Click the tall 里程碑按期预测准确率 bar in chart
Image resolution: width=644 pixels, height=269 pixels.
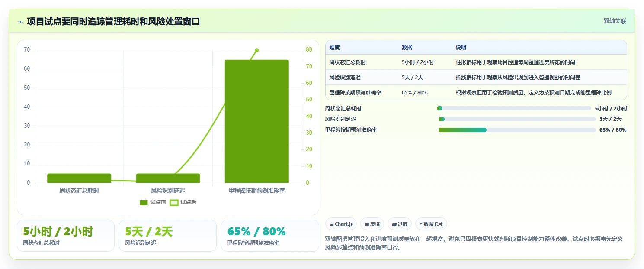[256, 121]
